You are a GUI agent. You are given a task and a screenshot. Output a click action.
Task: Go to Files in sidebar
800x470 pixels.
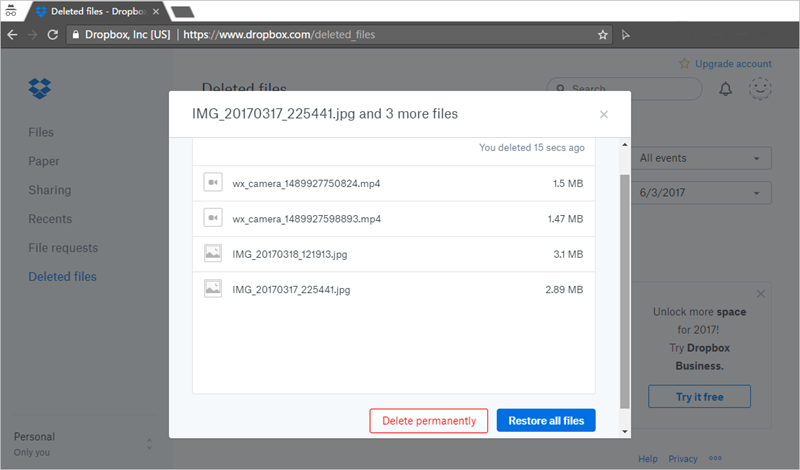[41, 132]
